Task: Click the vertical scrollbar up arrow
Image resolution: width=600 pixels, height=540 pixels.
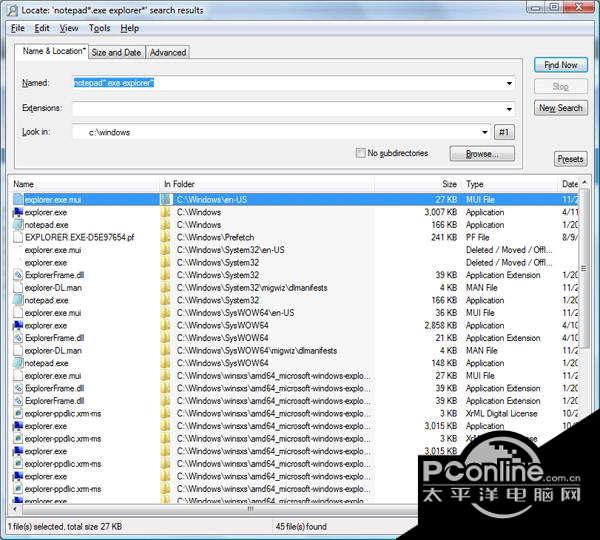Action: pyautogui.click(x=584, y=183)
